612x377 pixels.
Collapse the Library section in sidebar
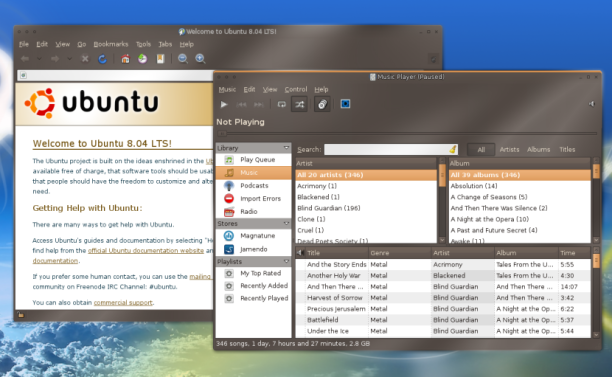(x=286, y=148)
